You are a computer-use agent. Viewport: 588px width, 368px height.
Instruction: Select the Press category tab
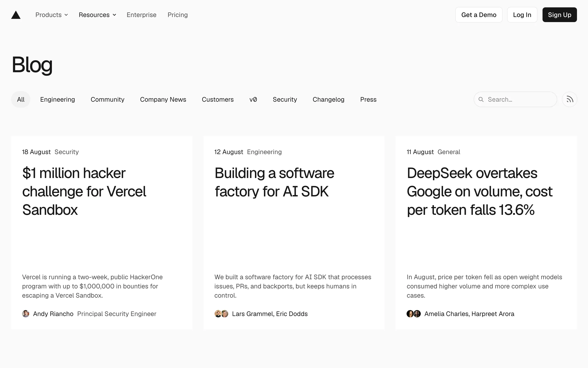(x=368, y=99)
